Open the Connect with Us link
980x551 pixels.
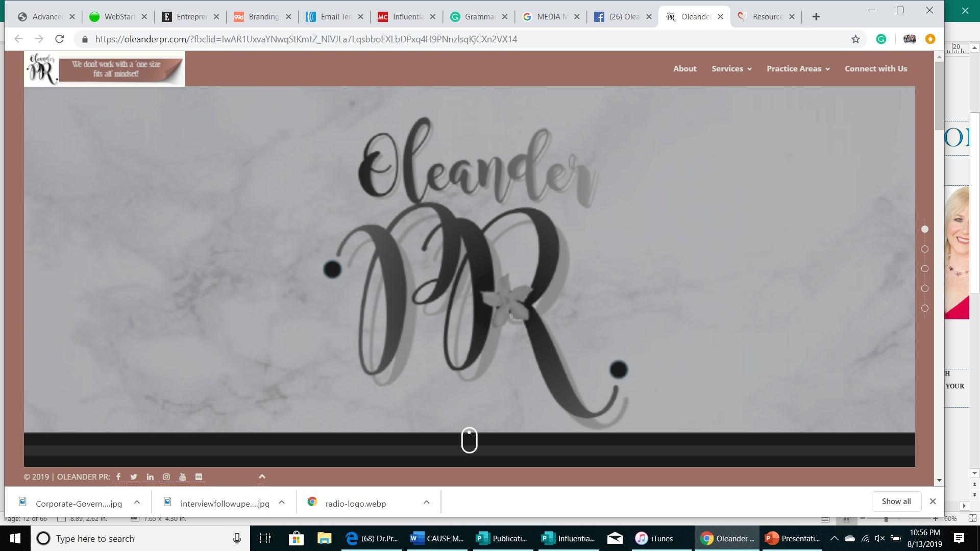(876, 69)
